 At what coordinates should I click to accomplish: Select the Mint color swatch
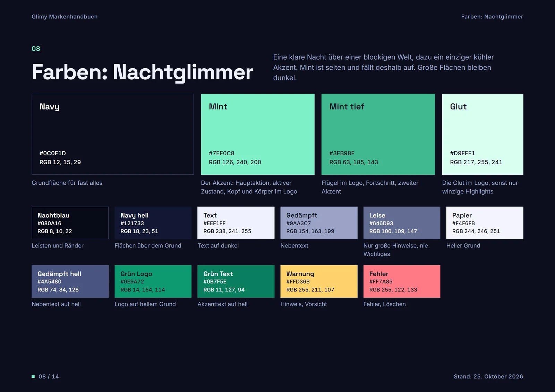[x=258, y=134]
